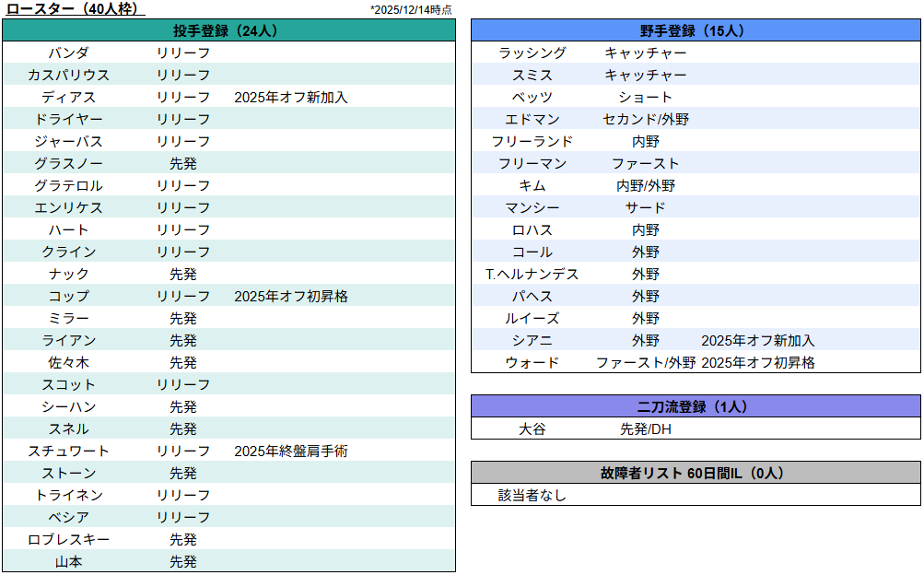Select the 2025年オフ新加入 note beside シアニ

pyautogui.click(x=758, y=340)
